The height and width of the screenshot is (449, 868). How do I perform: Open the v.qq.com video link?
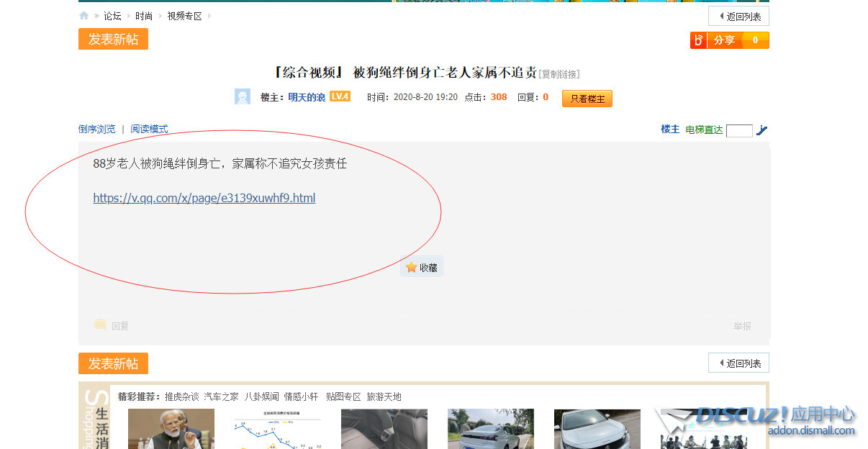(x=204, y=198)
